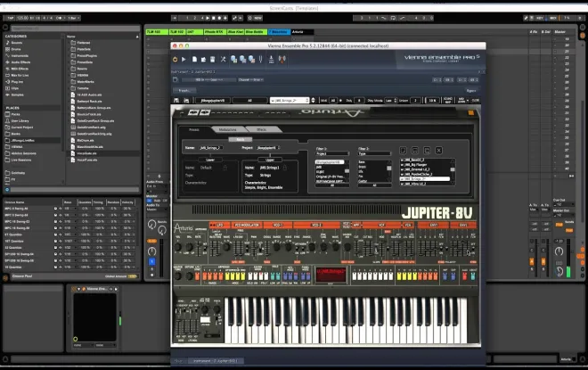Set track monitor to Auto
The width and height of the screenshot is (588, 370).
point(157,201)
